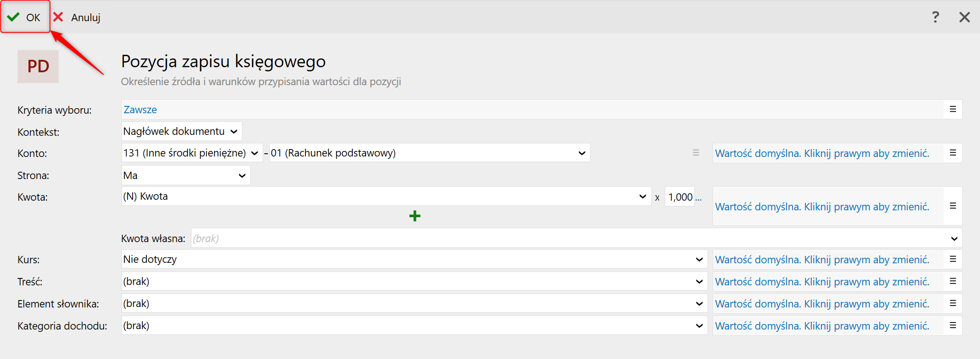
Task: Expand the 01 (Rachunek podstawowy) sub-account dropdown
Action: click(429, 153)
